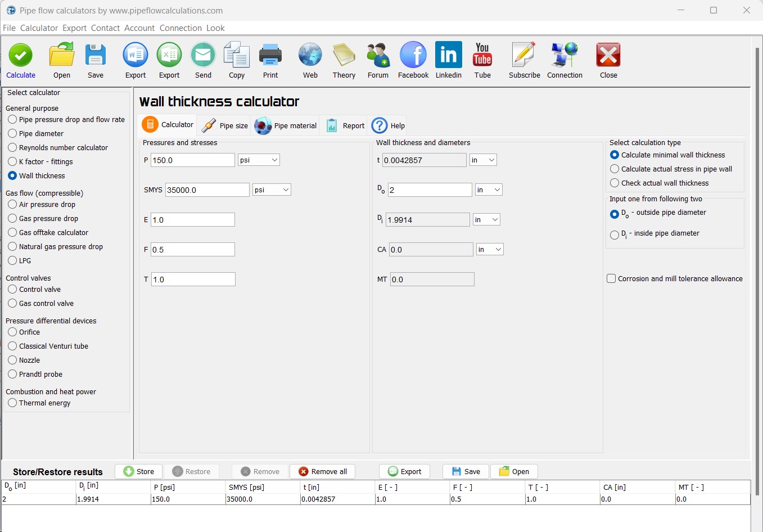
Task: Enable Corrosion and mill tolerance allowance checkbox
Action: click(x=611, y=278)
